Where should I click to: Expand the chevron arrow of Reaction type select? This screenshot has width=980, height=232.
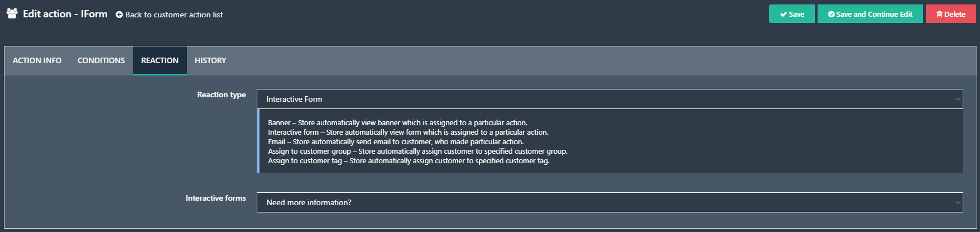click(x=958, y=99)
